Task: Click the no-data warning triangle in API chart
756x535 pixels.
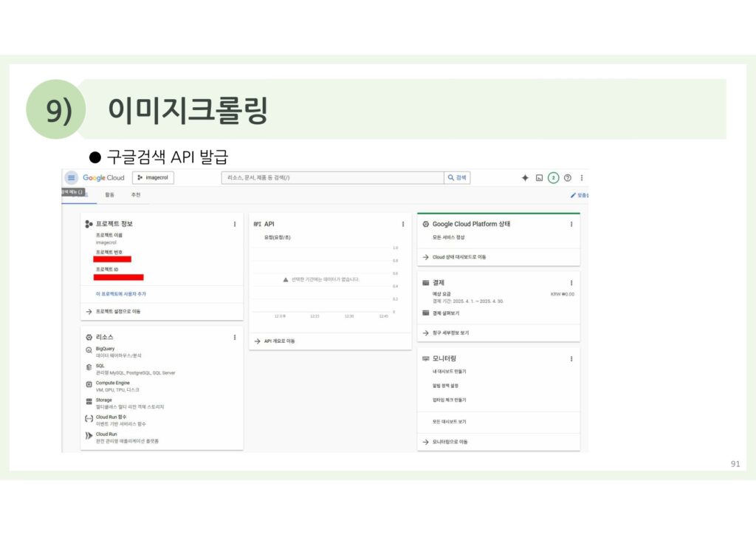Action: pyautogui.click(x=286, y=279)
